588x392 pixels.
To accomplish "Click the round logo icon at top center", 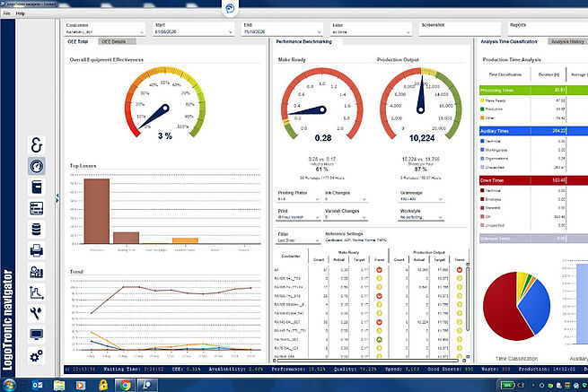I will tap(230, 8).
